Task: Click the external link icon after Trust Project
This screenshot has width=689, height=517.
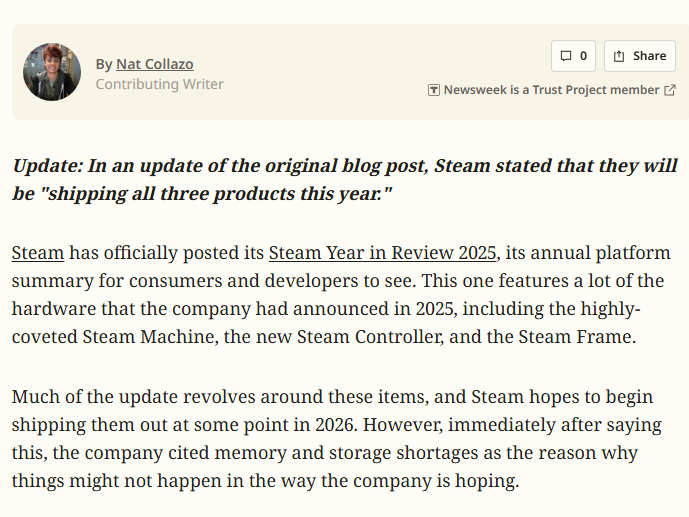Action: pyautogui.click(x=669, y=90)
